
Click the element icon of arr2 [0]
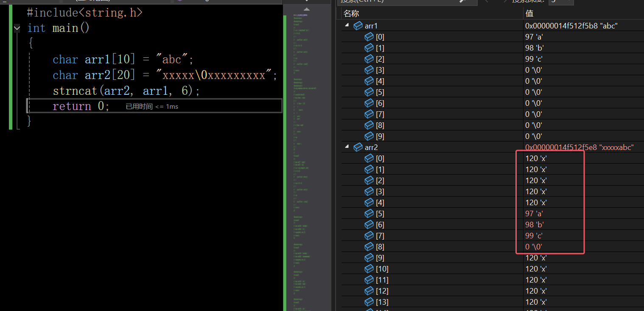[369, 158]
